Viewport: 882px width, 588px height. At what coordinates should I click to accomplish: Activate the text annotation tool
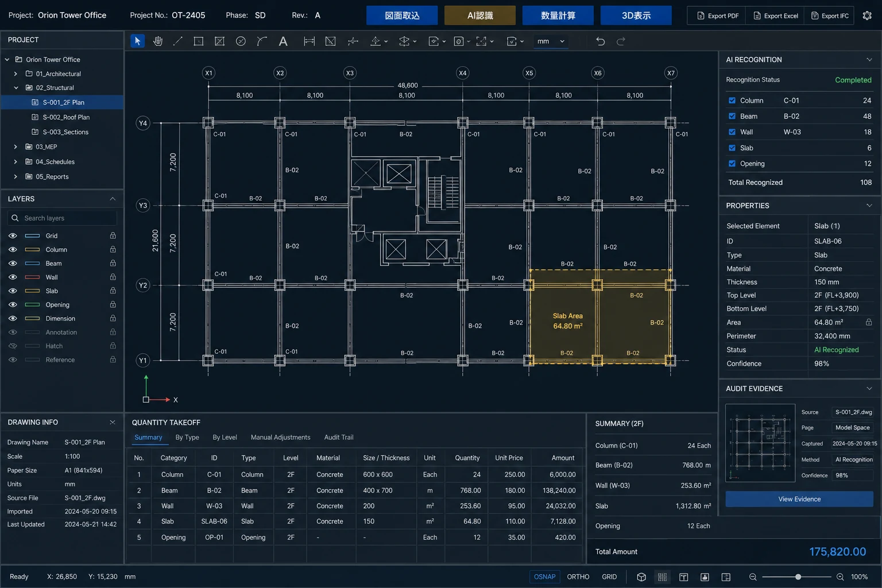[x=283, y=41]
